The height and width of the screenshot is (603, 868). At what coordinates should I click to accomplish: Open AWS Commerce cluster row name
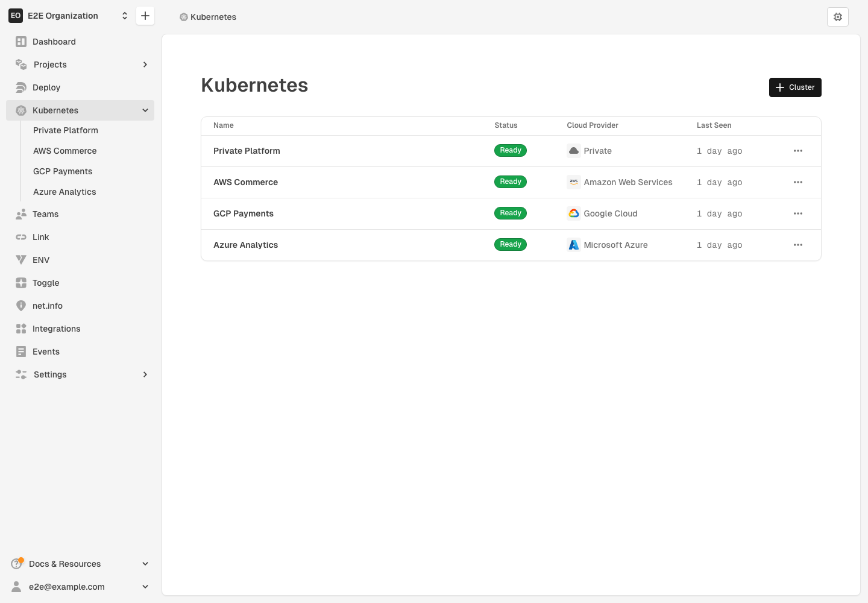point(245,182)
